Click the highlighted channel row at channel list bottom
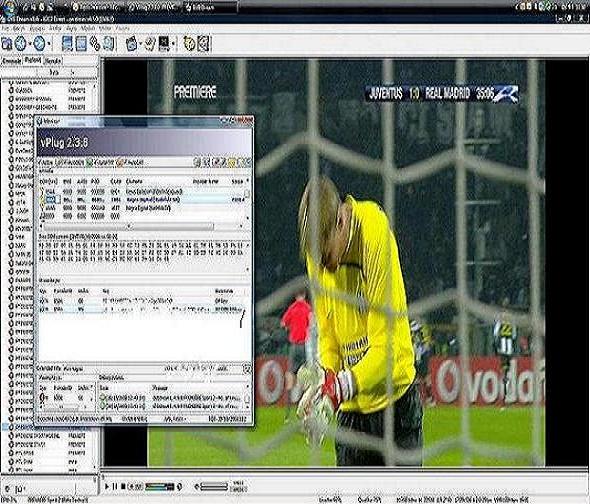The image size is (590, 504). click(x=47, y=427)
